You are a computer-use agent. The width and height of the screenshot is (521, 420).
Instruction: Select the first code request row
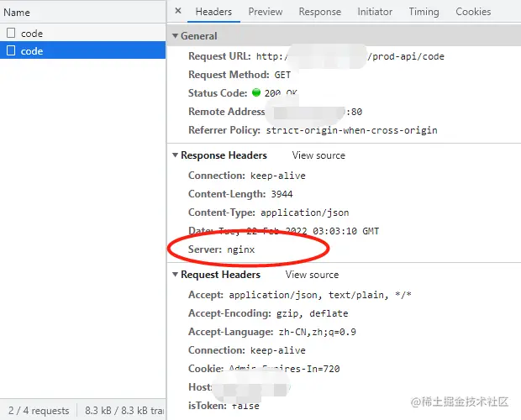click(82, 33)
